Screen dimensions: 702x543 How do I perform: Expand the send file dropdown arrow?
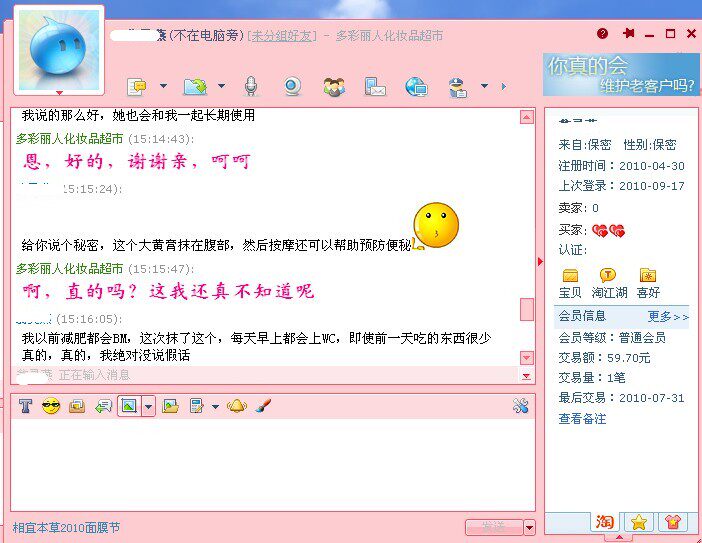point(221,86)
